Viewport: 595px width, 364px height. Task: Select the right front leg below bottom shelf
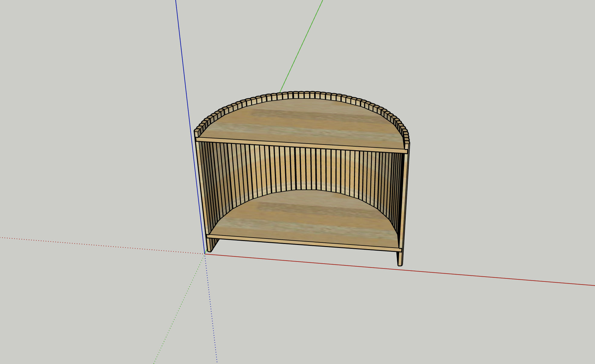400,259
